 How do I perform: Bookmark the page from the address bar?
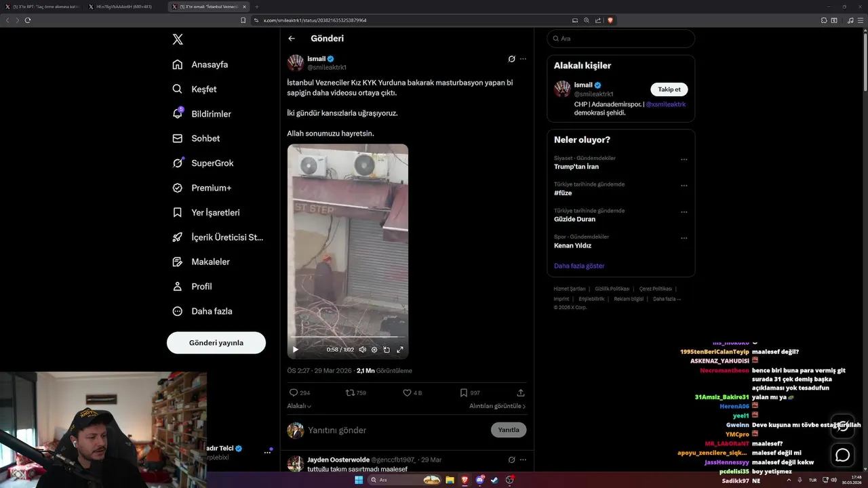(x=243, y=20)
